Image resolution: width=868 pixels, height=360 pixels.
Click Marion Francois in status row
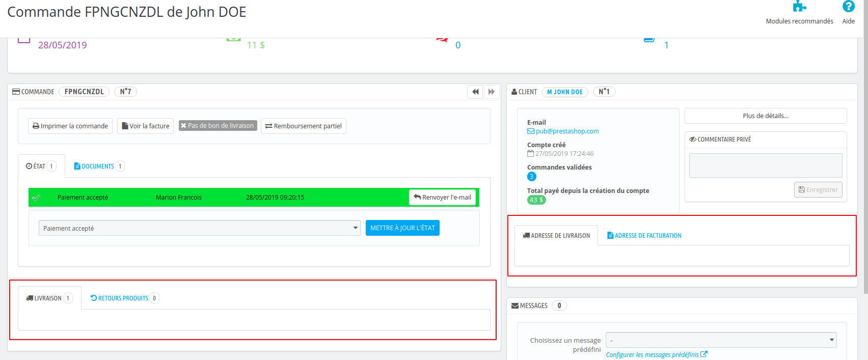[179, 198]
